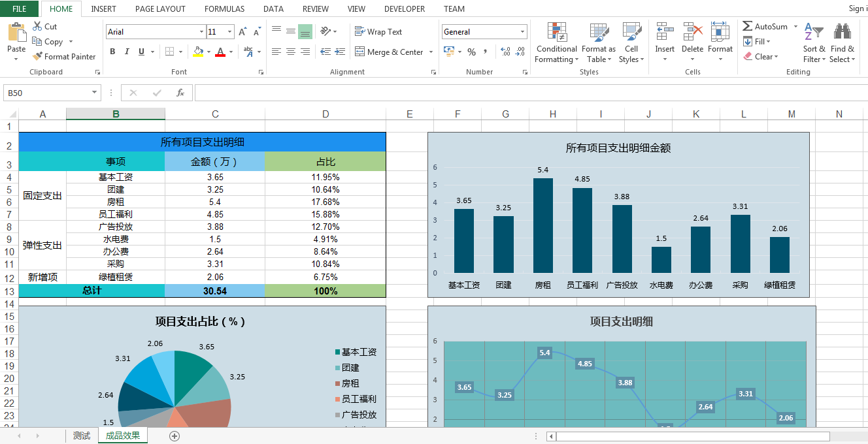Open the Alignment dialog launcher
Screen dimensions: 868x444
click(x=433, y=72)
